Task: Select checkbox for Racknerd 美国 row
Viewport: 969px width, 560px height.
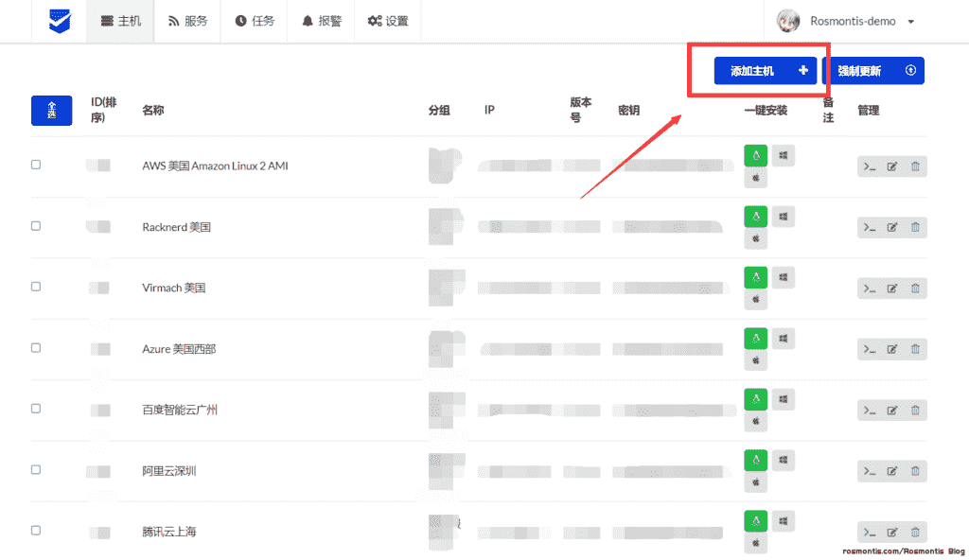Action: (x=36, y=225)
